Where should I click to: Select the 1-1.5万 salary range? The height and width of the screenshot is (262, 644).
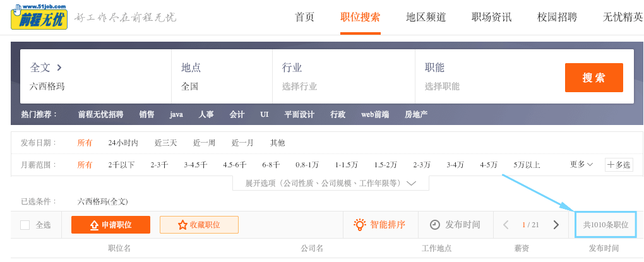347,165
